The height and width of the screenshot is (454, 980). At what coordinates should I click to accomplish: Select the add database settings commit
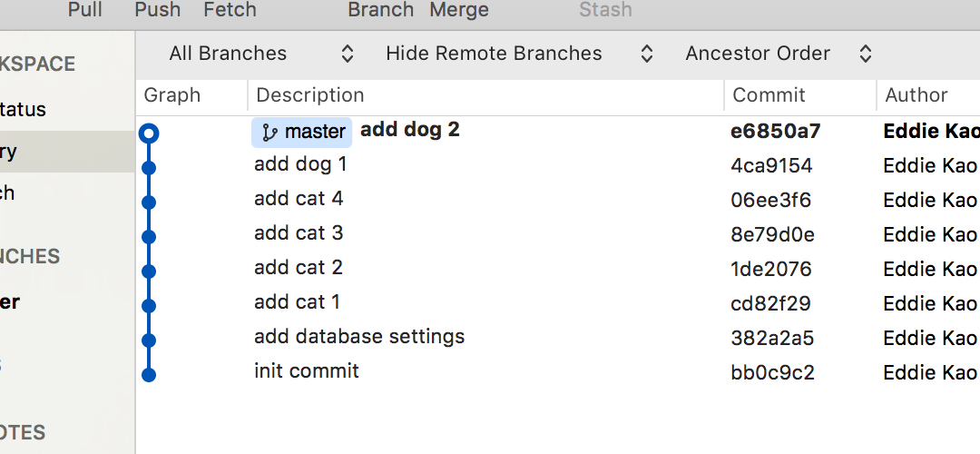[x=359, y=337]
